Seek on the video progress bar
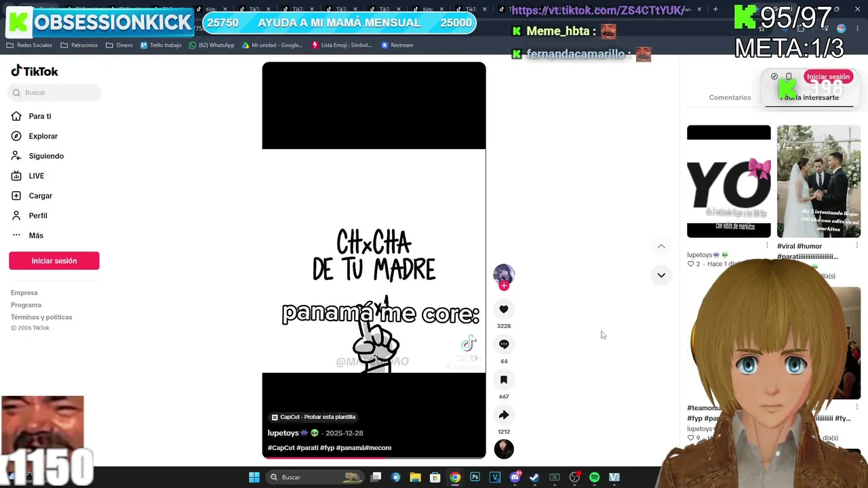The height and width of the screenshot is (488, 868). click(x=374, y=457)
